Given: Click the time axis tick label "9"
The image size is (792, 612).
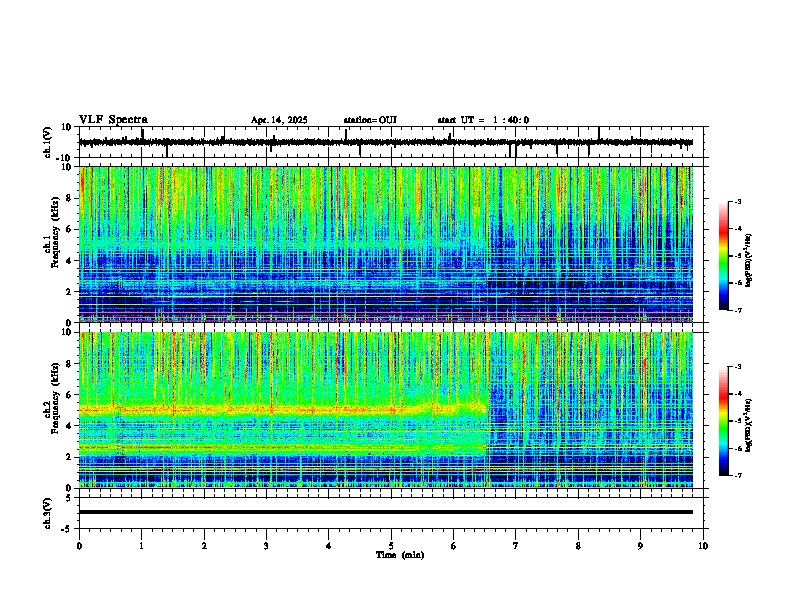Looking at the screenshot, I should (x=640, y=546).
